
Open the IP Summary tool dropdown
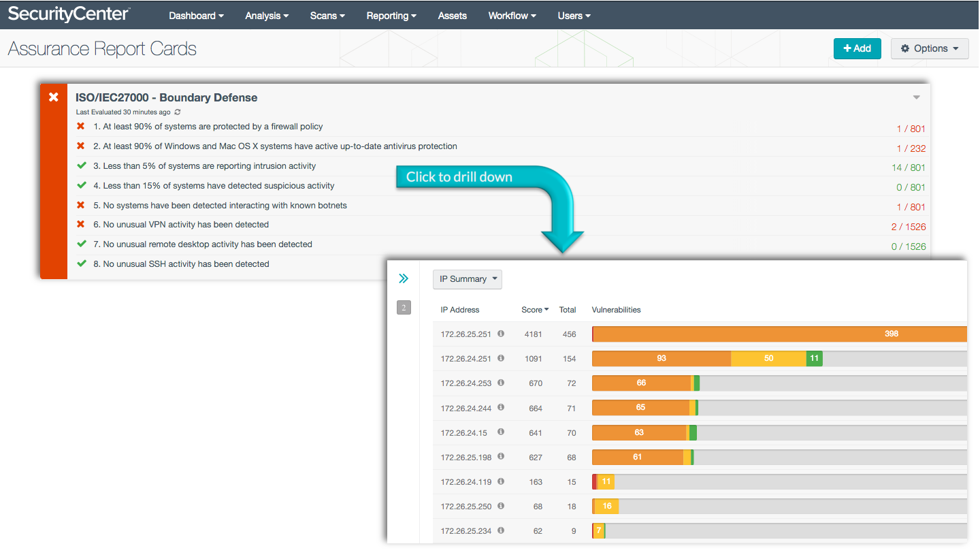pos(468,279)
